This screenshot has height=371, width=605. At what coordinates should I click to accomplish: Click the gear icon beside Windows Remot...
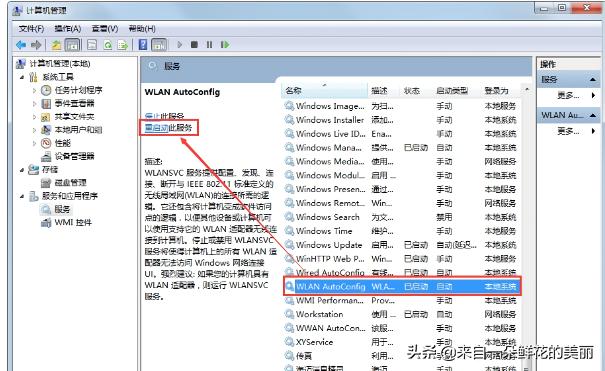pos(289,203)
